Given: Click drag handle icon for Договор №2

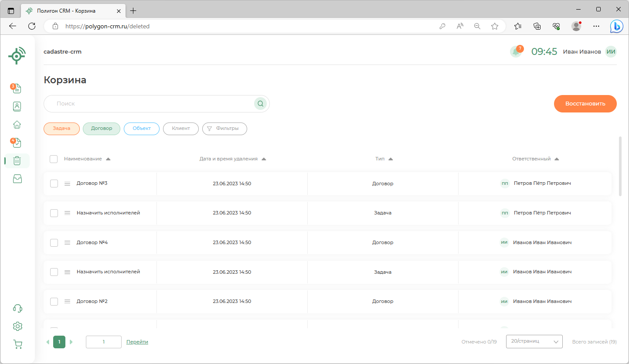Looking at the screenshot, I should click(67, 301).
